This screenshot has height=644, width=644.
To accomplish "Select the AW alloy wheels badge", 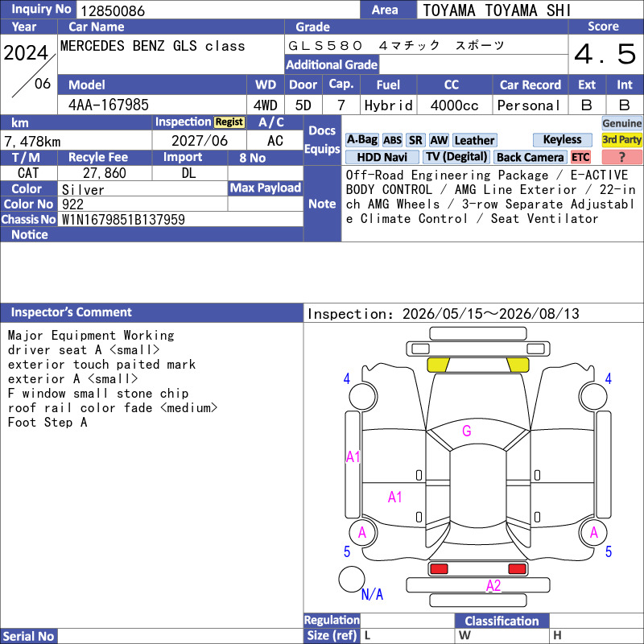I will coord(439,140).
